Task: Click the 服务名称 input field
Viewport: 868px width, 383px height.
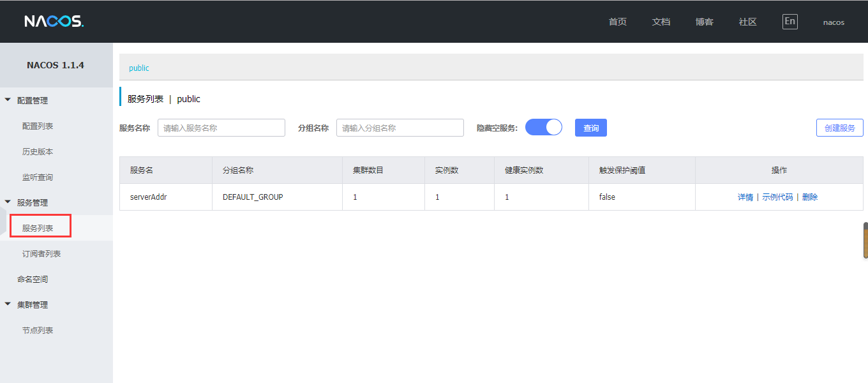Action: (x=221, y=128)
